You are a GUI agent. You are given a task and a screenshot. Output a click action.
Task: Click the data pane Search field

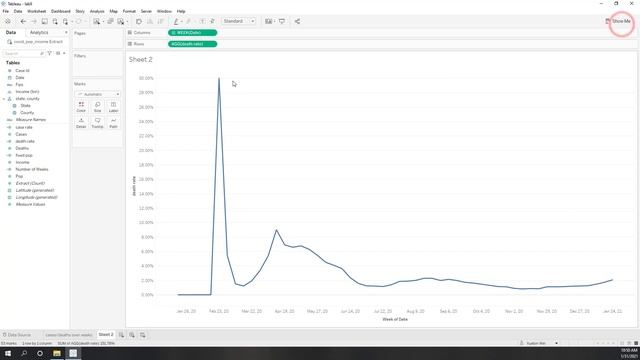point(23,53)
